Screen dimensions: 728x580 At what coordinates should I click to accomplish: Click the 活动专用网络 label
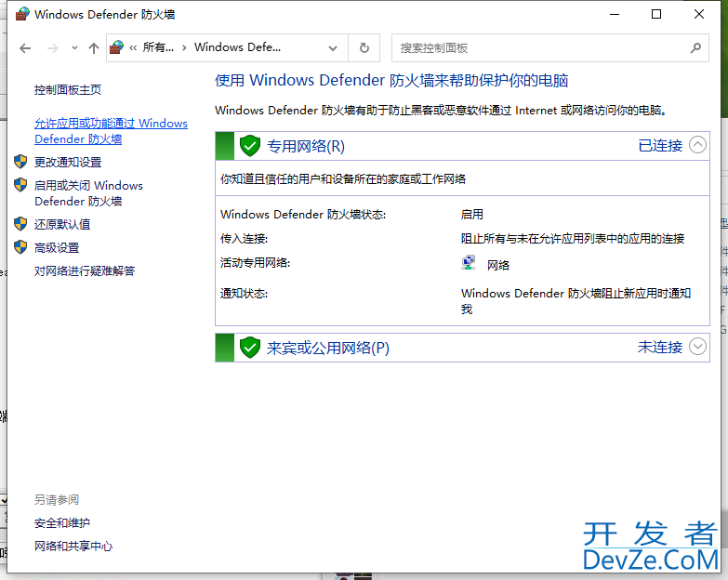[x=256, y=263]
